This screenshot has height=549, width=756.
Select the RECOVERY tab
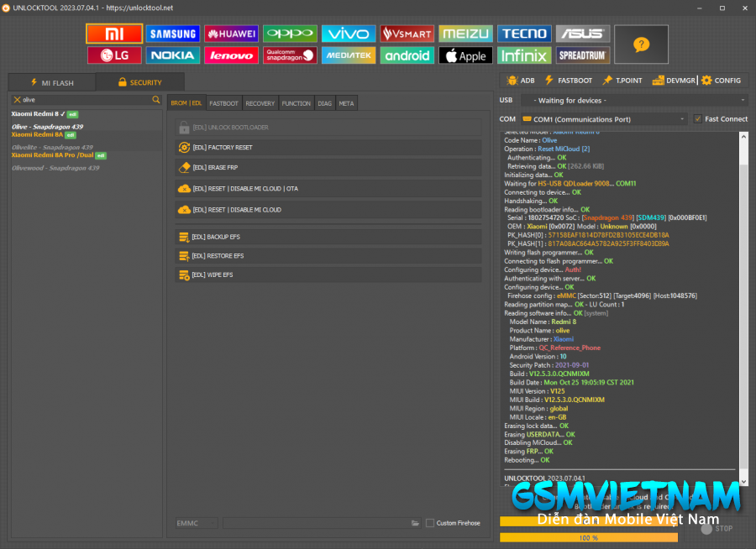click(260, 103)
